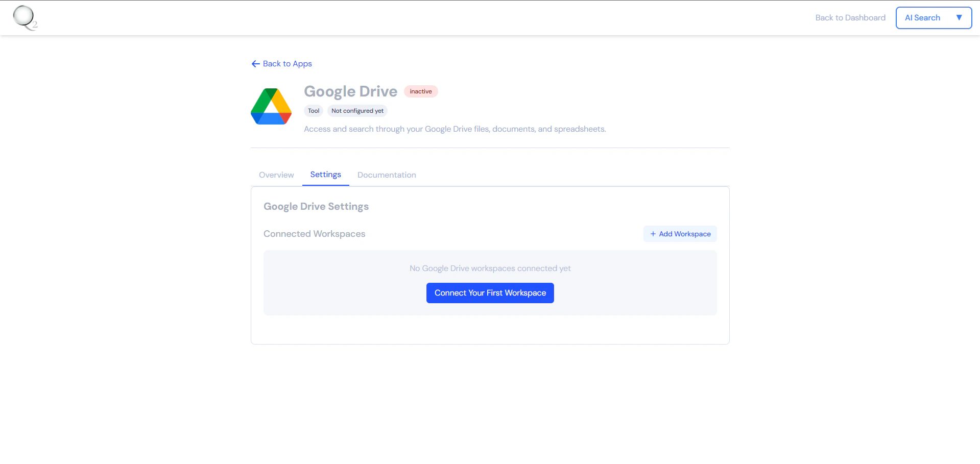The image size is (980, 464).
Task: Click the inactive status badge
Action: (421, 91)
